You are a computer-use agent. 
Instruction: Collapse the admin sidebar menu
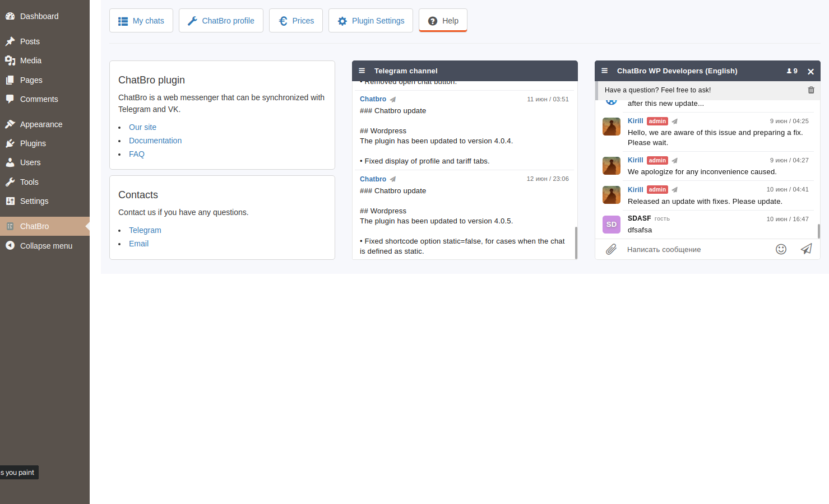tap(45, 246)
